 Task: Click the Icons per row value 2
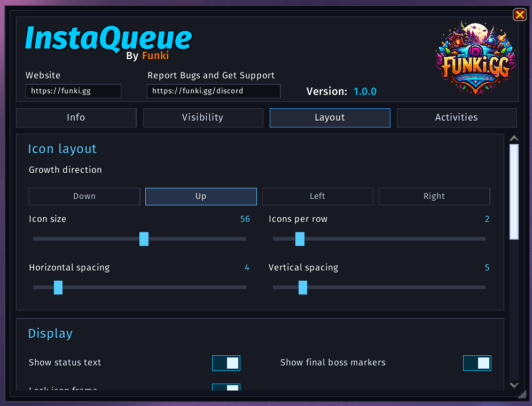click(x=487, y=219)
